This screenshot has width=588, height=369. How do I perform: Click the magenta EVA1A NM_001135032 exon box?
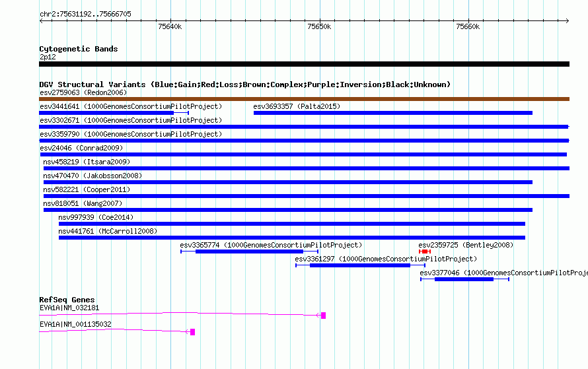point(192,332)
